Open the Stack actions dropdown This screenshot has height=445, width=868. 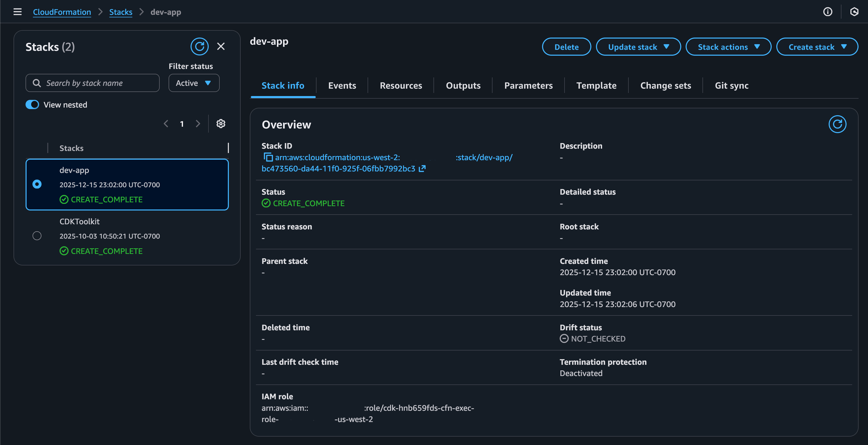728,46
